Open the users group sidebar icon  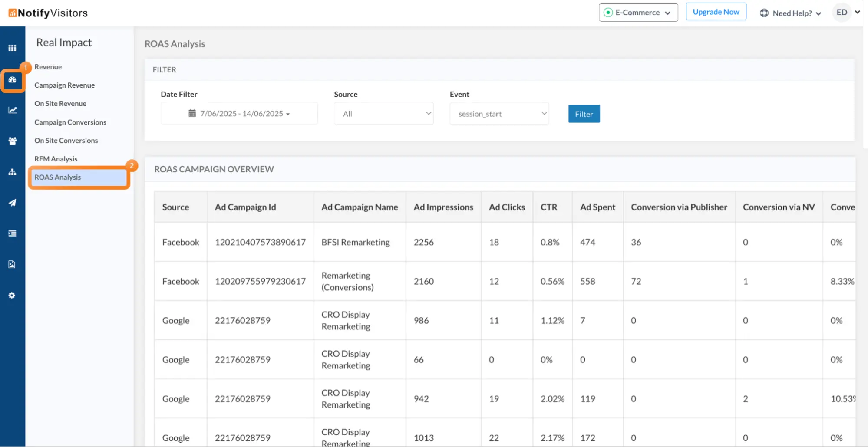pos(12,141)
